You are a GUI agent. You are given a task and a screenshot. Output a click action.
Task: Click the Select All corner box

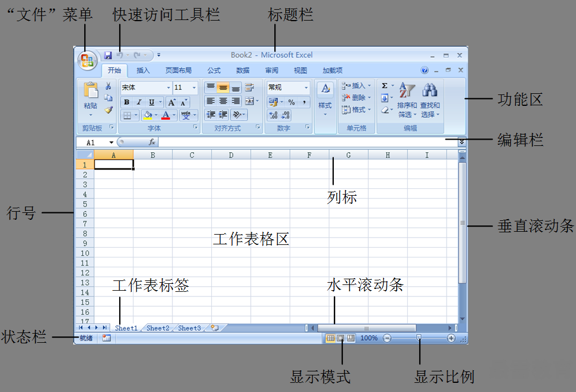(x=85, y=155)
